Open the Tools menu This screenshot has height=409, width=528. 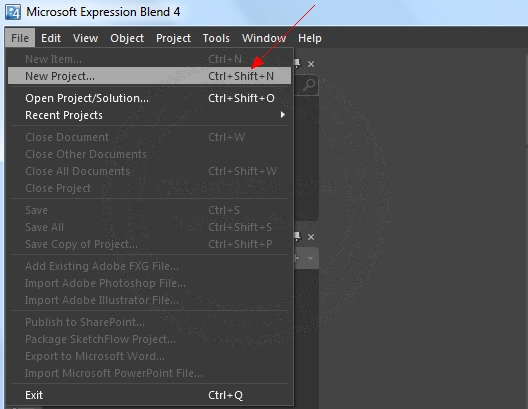click(216, 38)
